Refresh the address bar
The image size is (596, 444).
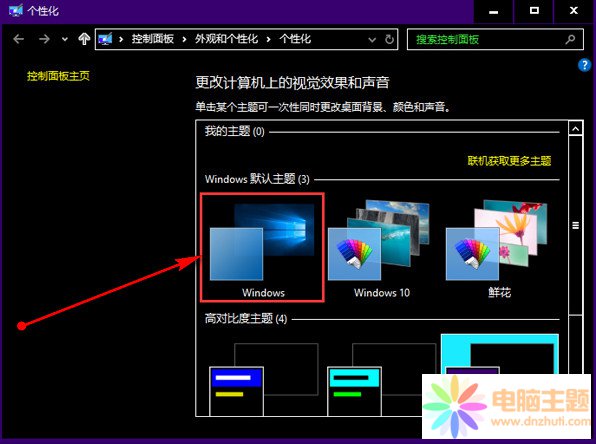[389, 39]
